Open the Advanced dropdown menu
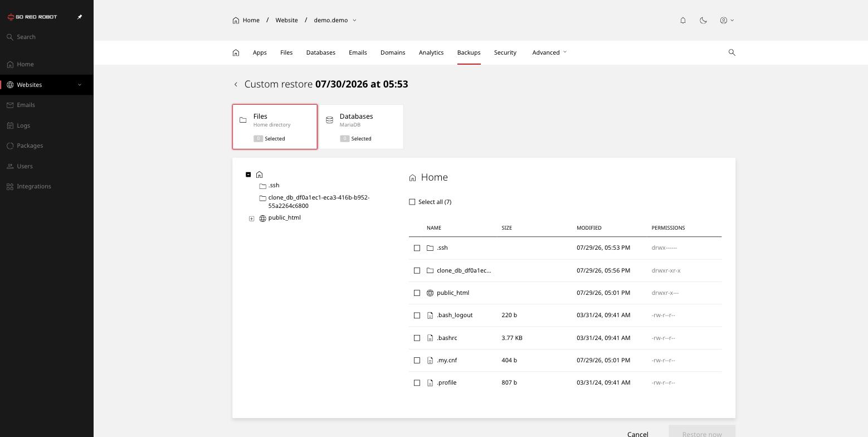Viewport: 868px width, 437px height. click(x=549, y=52)
